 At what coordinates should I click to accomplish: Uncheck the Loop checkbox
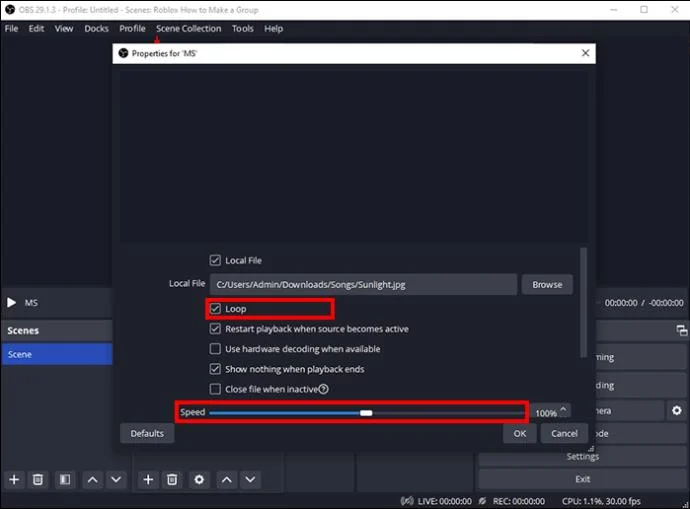[x=215, y=309]
